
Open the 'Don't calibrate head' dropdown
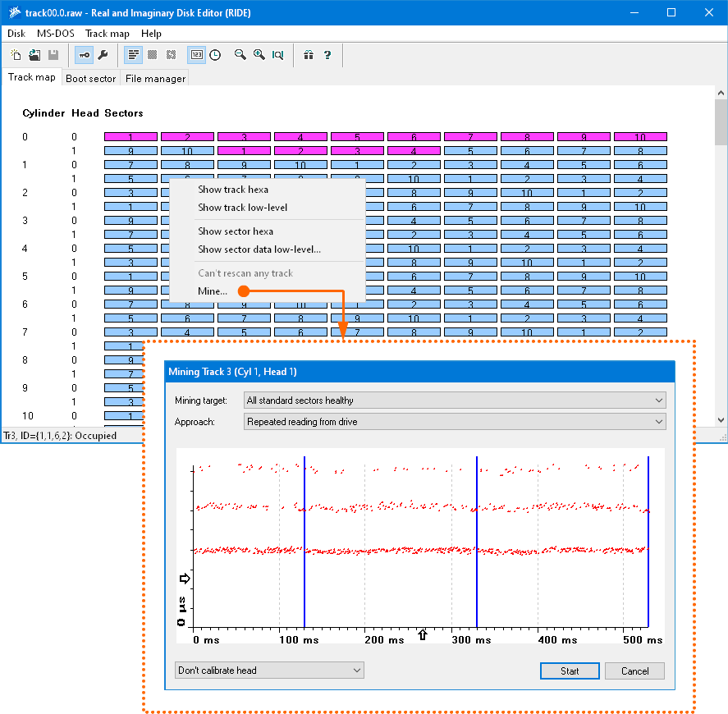[269, 671]
